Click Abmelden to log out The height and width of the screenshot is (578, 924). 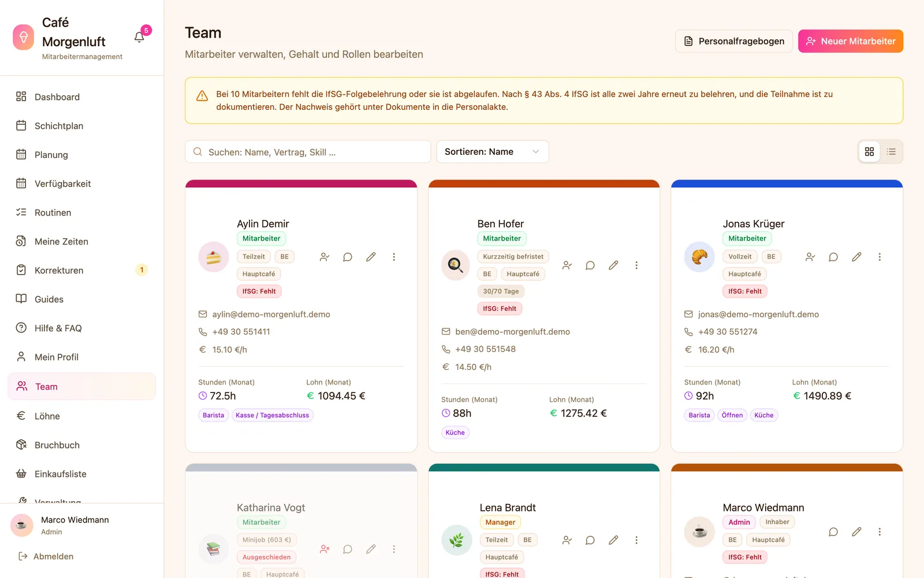tap(46, 556)
